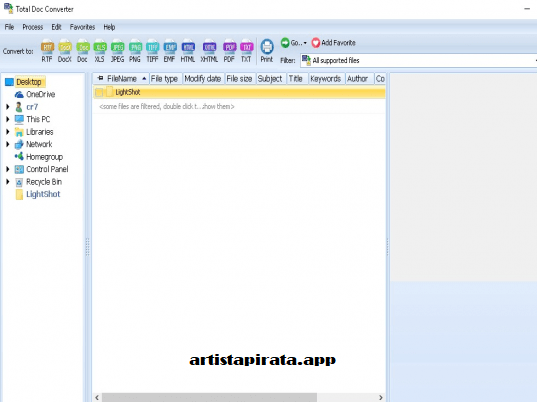Image resolution: width=537 pixels, height=402 pixels.
Task: Expand the This PC node arrow
Action: point(8,119)
